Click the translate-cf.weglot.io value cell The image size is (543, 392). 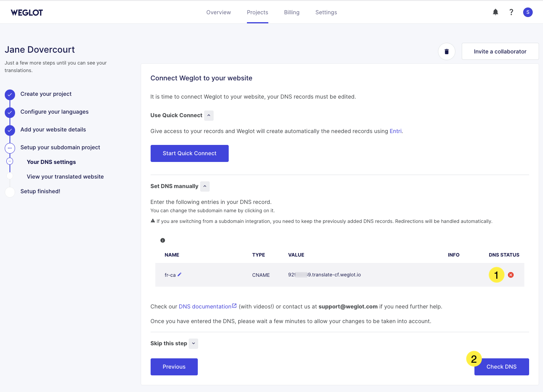click(325, 275)
